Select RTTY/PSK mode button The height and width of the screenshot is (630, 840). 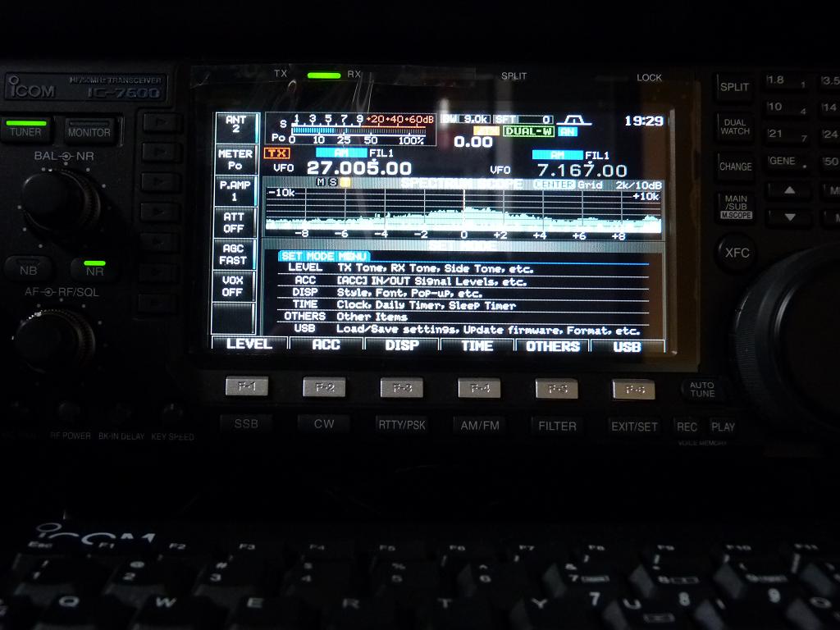coord(402,426)
